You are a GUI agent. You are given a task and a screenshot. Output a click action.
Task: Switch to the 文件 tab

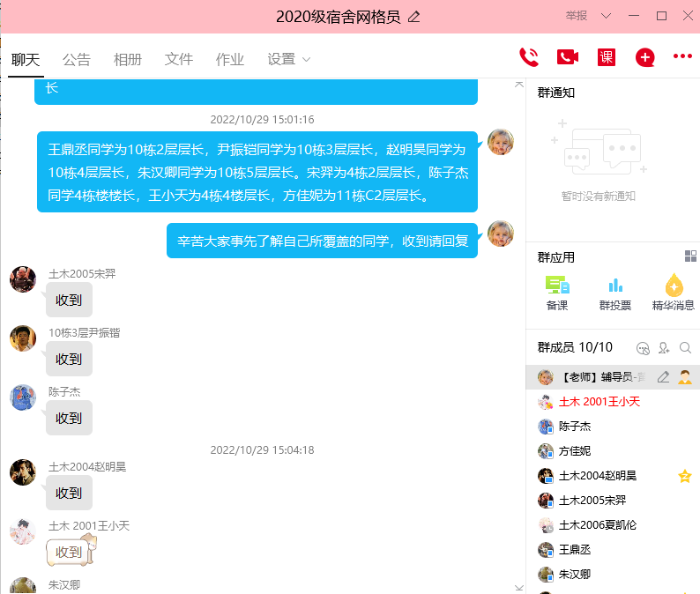coord(179,59)
